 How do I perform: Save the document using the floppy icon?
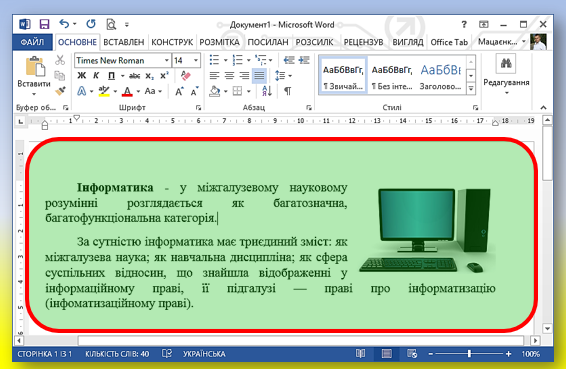click(x=44, y=24)
